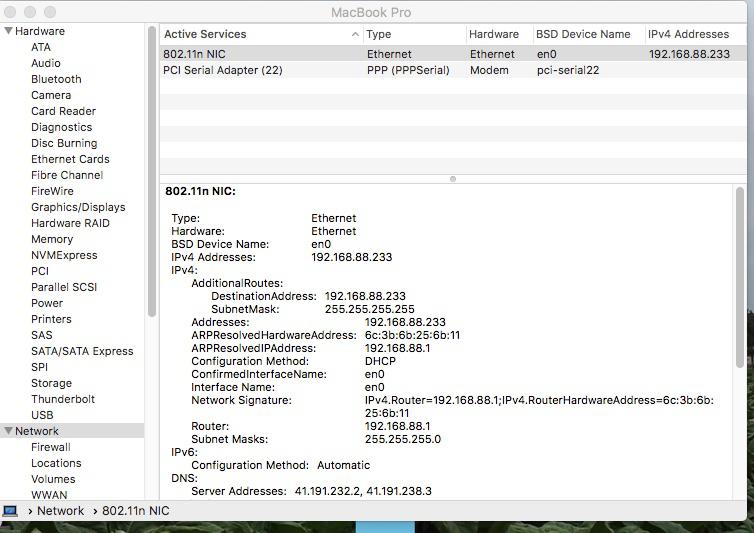Select SPI in the sidebar
Image resolution: width=754 pixels, height=533 pixels.
coord(39,367)
